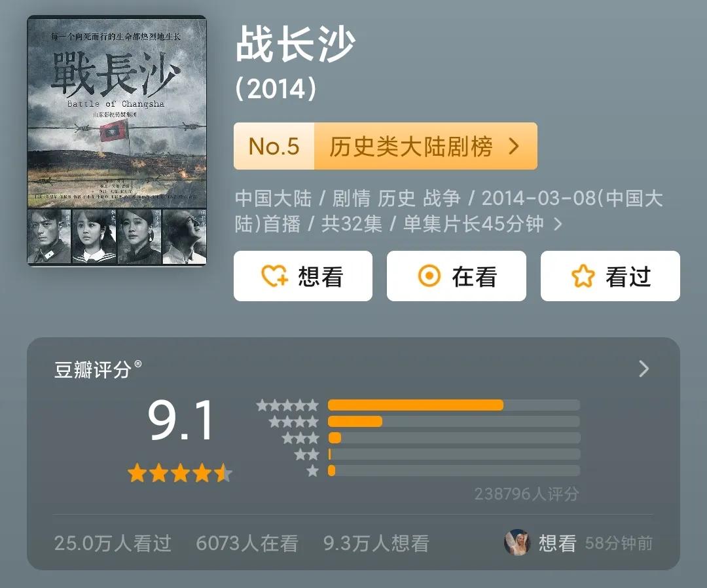The image size is (707, 588).
Task: Click the orange star rating row
Action: click(x=180, y=474)
